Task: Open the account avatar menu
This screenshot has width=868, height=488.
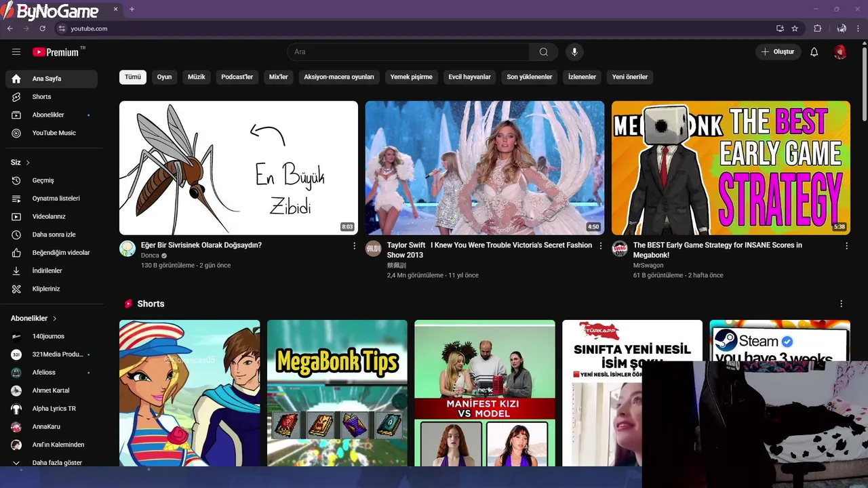Action: coord(840,52)
